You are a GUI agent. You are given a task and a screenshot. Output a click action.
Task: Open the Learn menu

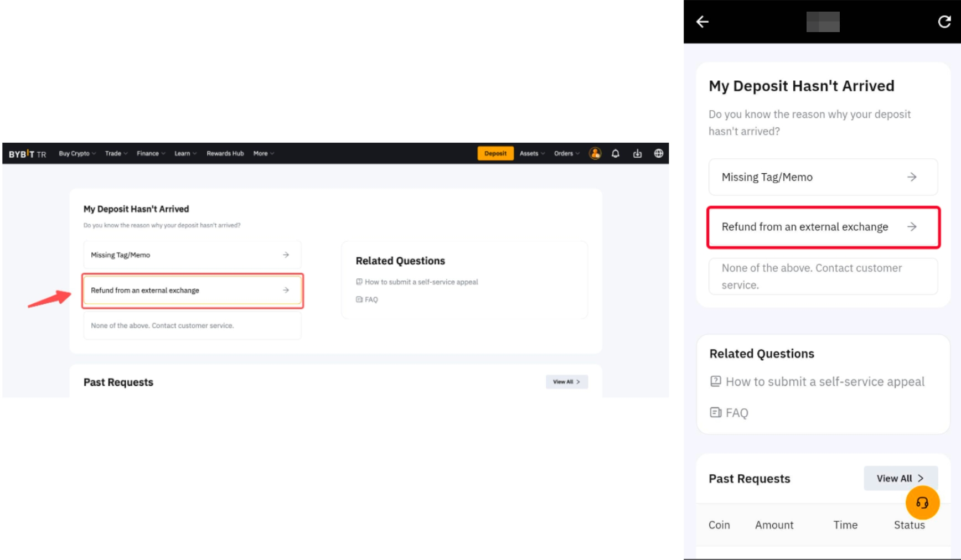click(x=185, y=154)
